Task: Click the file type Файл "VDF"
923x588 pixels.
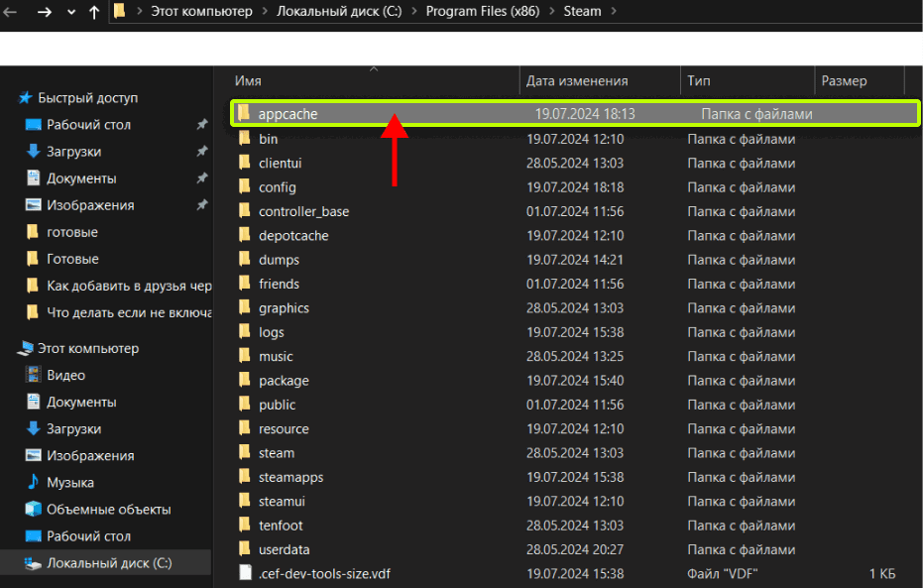Action: (x=723, y=573)
